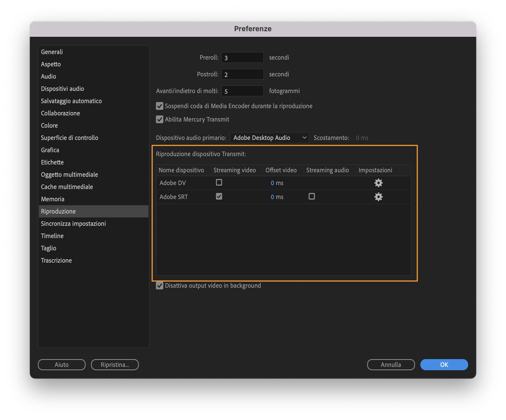Enable Streaming video for Adobe DV
Screen dimensions: 506x420
tap(219, 182)
